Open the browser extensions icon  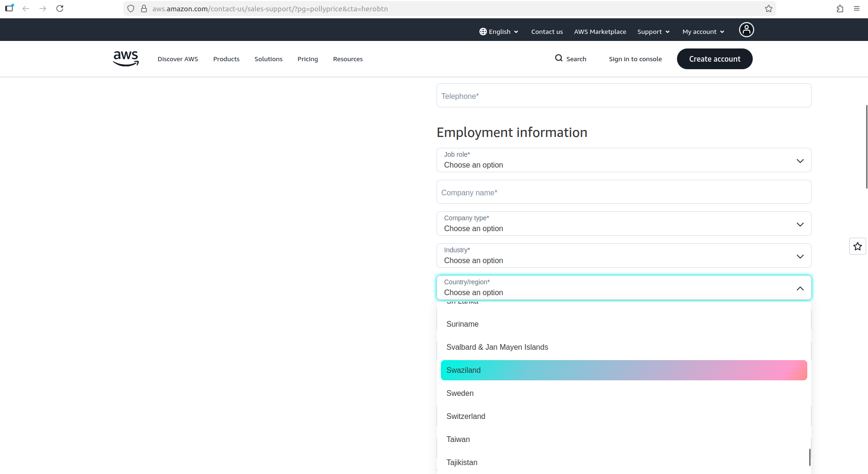coord(840,8)
